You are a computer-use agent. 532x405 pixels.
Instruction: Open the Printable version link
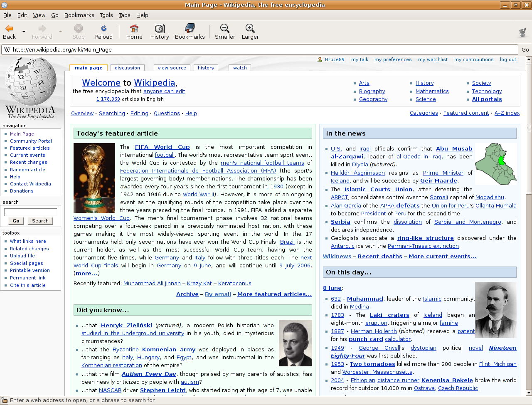click(30, 270)
